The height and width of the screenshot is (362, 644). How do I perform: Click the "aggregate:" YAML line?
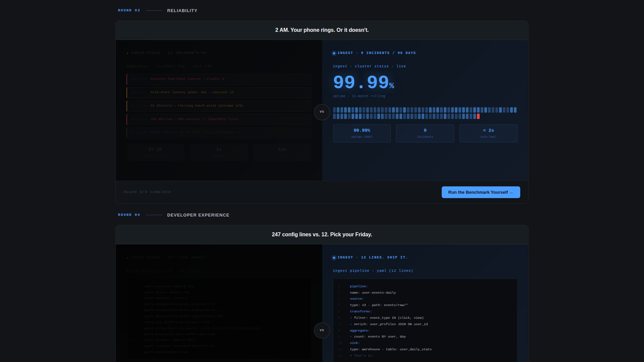click(360, 330)
